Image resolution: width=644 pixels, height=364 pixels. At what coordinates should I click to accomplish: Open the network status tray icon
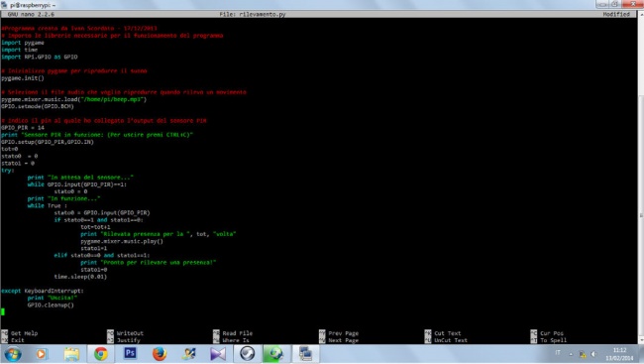(583, 354)
